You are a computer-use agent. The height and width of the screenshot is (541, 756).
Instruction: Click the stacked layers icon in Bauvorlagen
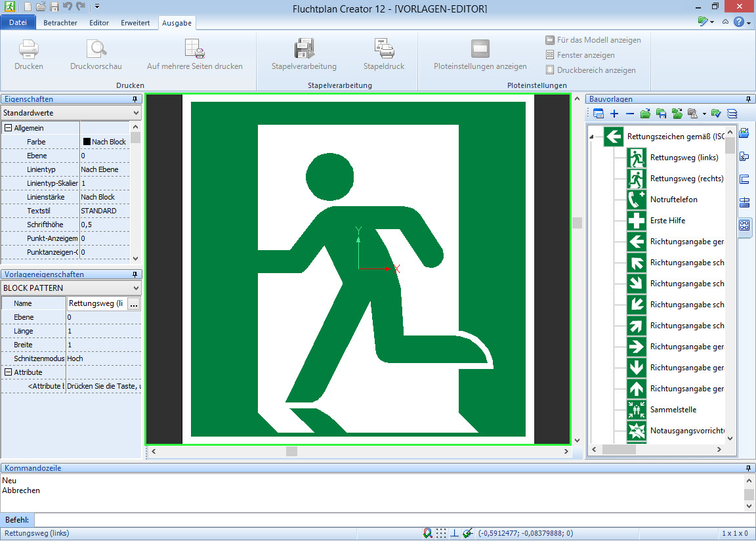coord(732,114)
